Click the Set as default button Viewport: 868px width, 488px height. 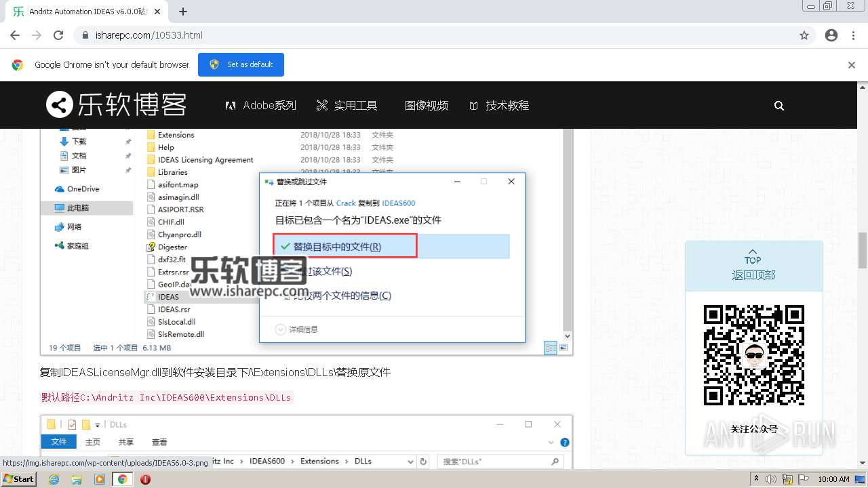[x=241, y=64]
